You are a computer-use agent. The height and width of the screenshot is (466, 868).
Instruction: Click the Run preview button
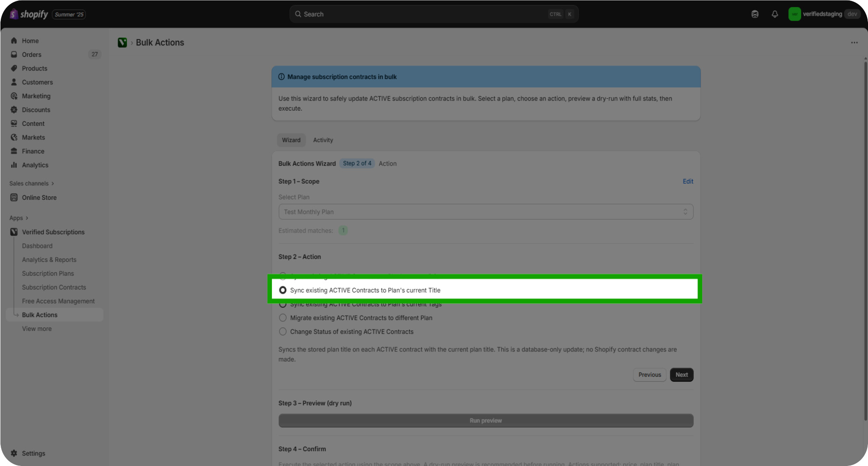[486, 421]
